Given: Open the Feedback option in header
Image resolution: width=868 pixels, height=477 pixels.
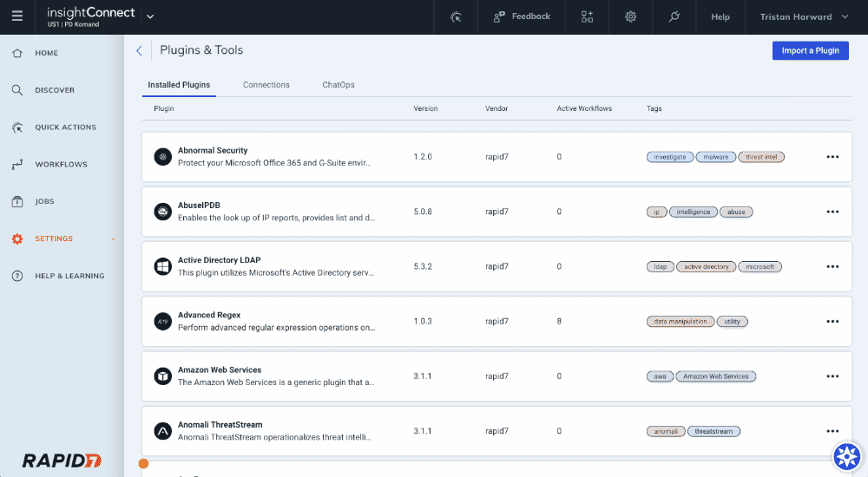Looking at the screenshot, I should (522, 16).
